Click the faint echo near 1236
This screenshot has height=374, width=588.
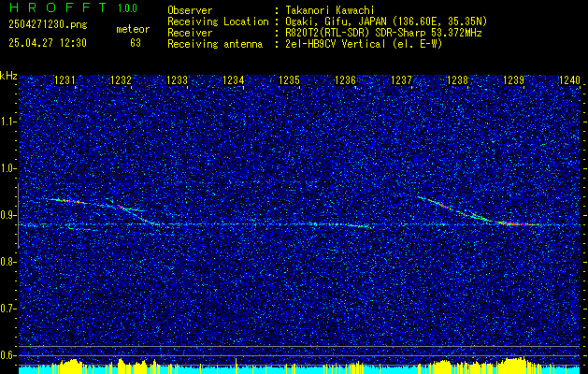(x=358, y=226)
